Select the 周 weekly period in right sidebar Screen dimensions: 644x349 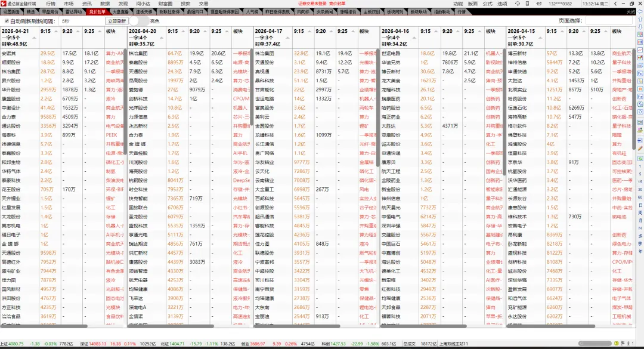(x=640, y=212)
